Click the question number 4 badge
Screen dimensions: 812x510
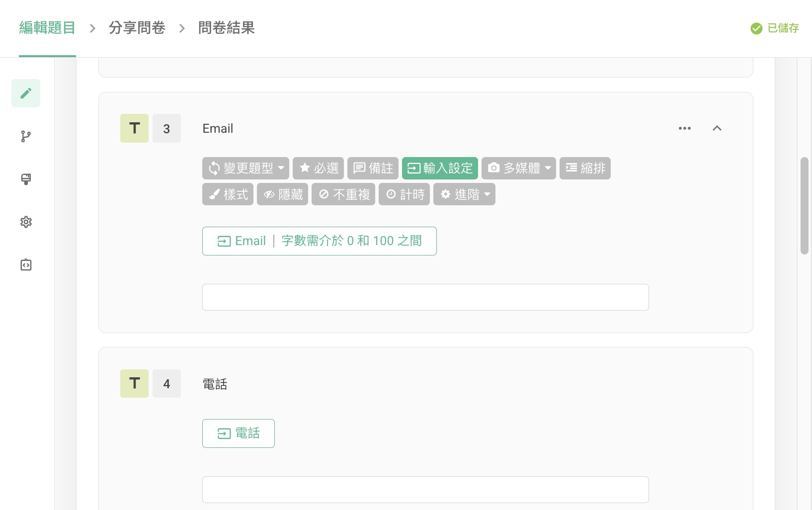coord(166,383)
